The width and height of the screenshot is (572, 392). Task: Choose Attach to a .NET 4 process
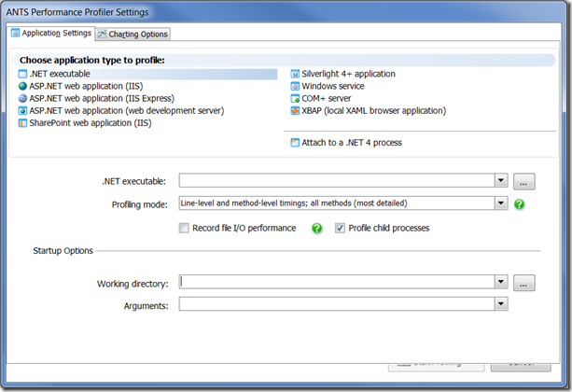pyautogui.click(x=346, y=143)
